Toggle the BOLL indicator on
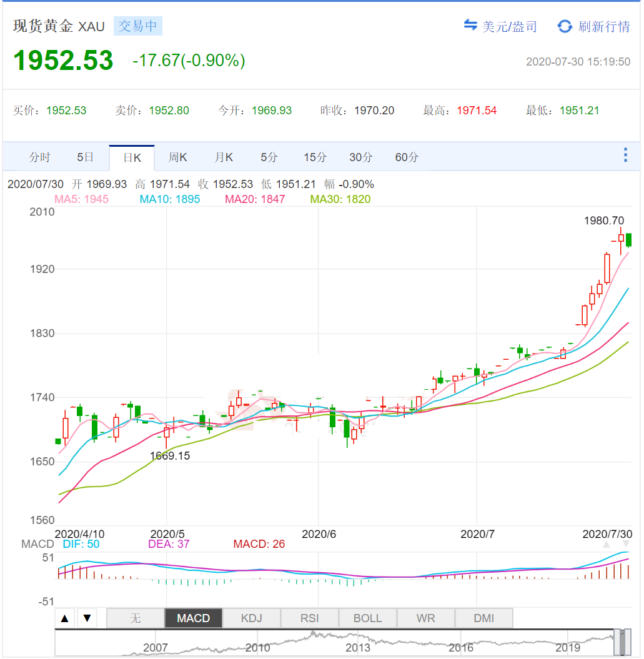Image resolution: width=644 pixels, height=659 pixels. click(x=367, y=618)
